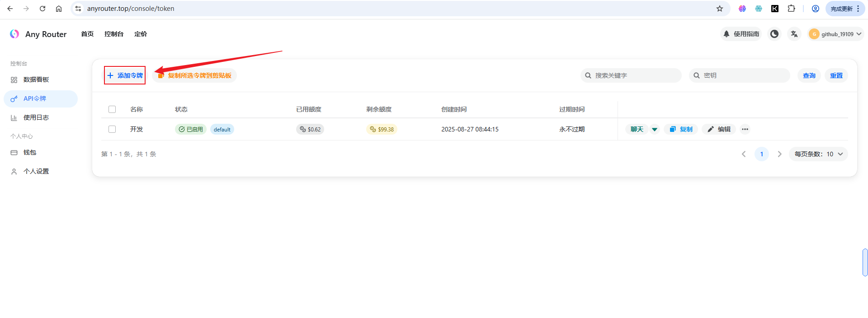Open more actions ellipsis for 开发 token

pos(745,129)
